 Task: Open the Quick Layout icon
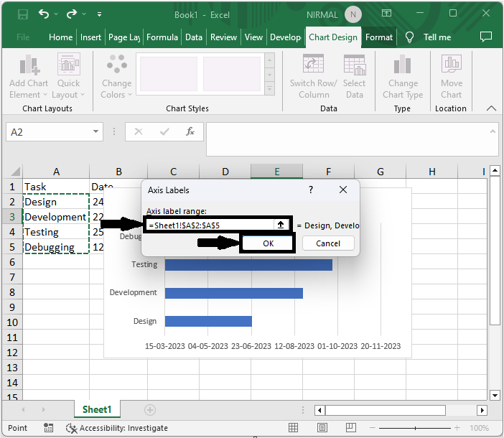(x=69, y=66)
